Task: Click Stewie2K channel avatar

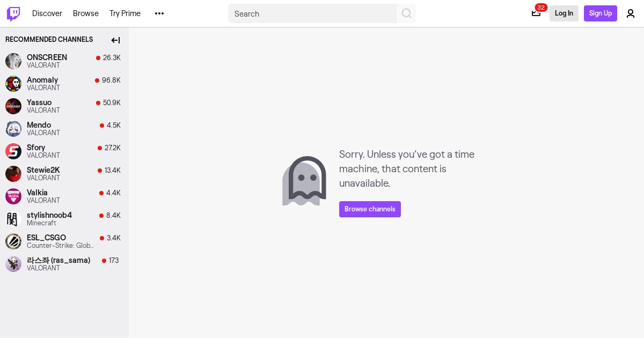Action: coord(13,174)
